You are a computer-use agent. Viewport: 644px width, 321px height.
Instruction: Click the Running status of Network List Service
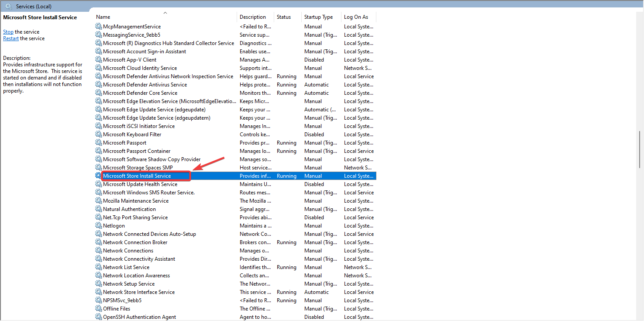click(286, 267)
